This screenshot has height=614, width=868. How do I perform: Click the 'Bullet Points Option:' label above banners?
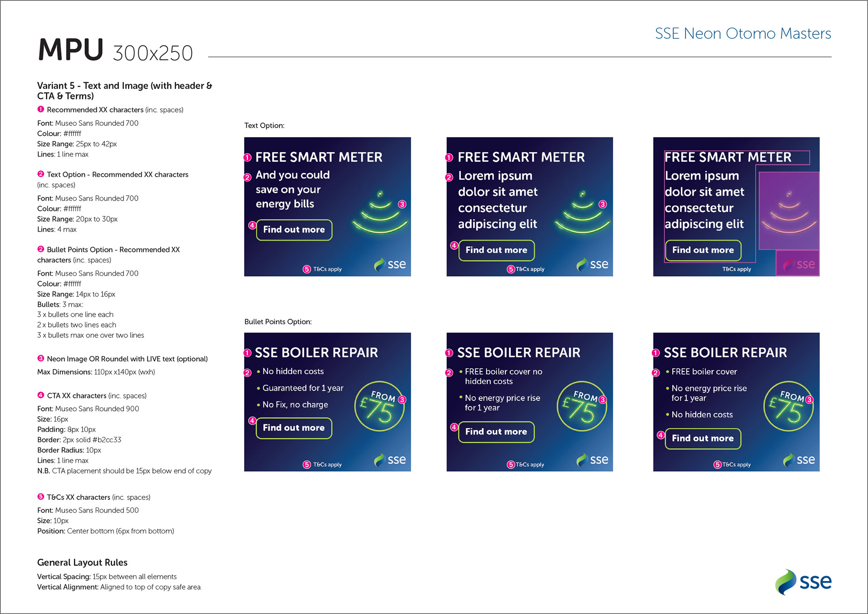point(278,322)
